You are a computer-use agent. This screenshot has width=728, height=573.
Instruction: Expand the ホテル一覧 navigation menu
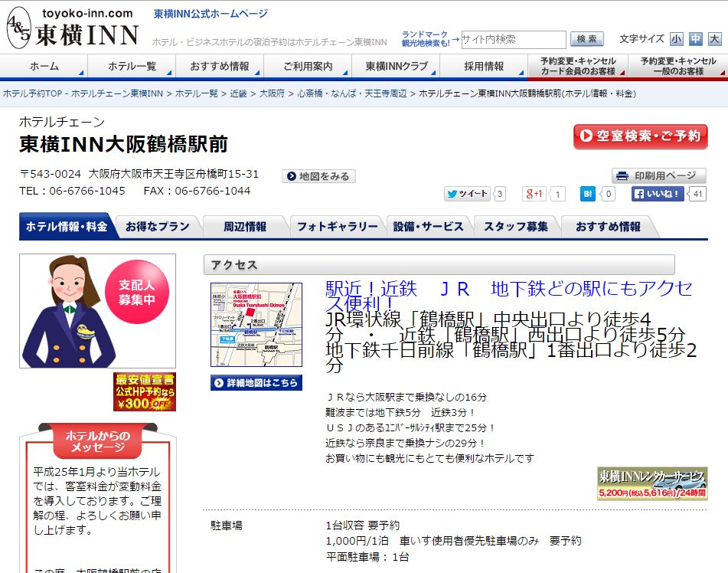(132, 67)
